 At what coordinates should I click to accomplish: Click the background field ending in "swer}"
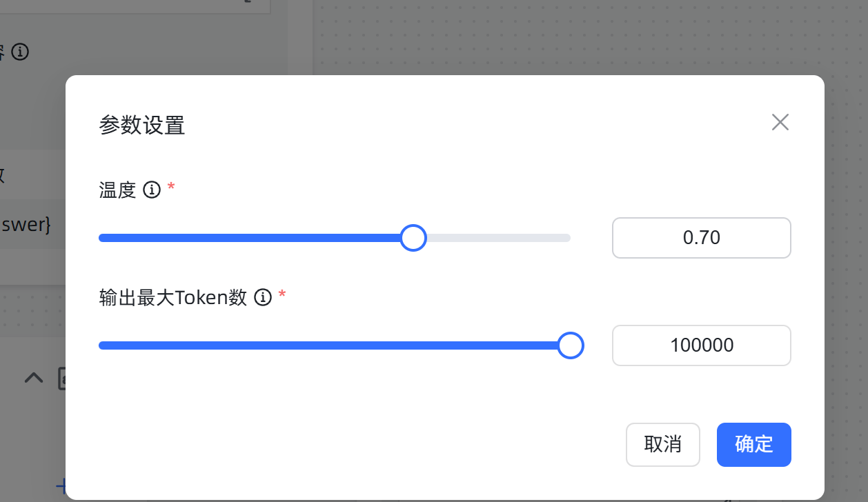[28, 225]
